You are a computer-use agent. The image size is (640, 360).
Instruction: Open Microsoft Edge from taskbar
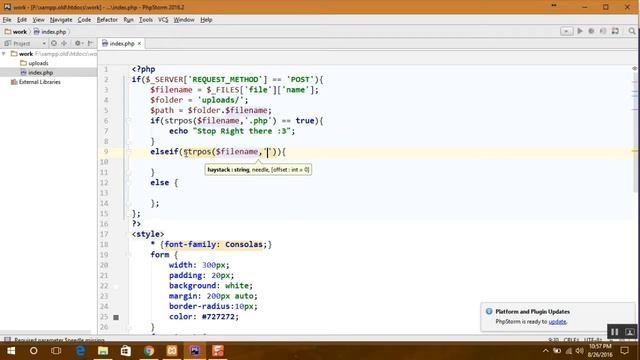(80, 351)
